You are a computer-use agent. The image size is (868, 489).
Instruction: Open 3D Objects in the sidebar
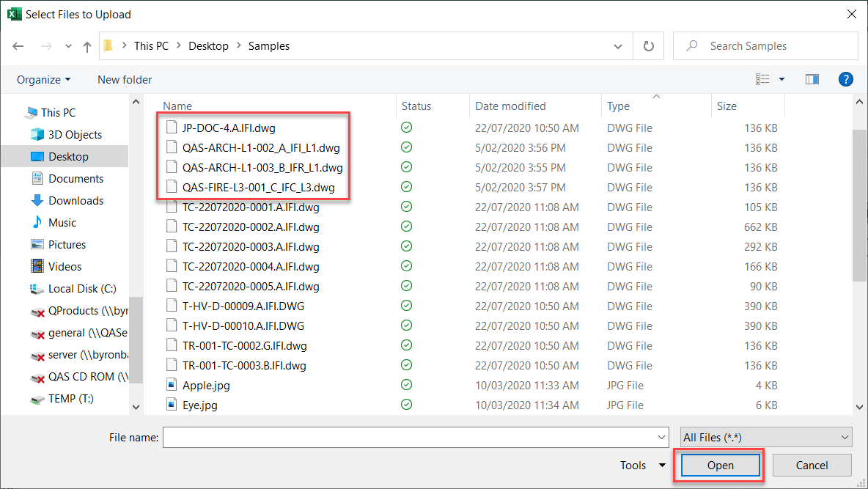67,135
